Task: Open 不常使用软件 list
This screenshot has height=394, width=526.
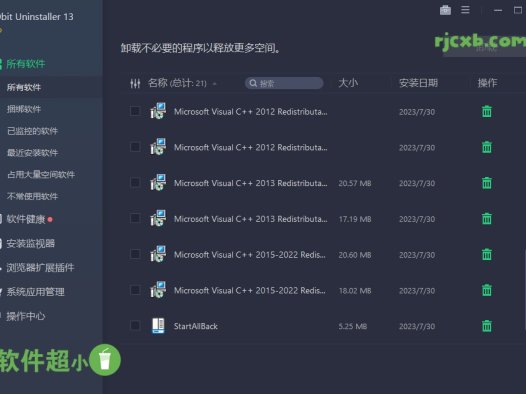Action: [32, 196]
